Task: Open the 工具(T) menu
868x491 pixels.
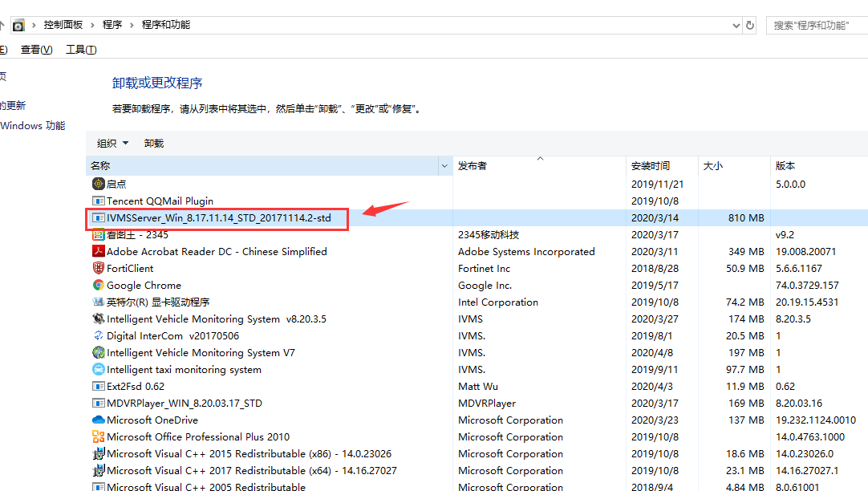Action: click(x=81, y=50)
